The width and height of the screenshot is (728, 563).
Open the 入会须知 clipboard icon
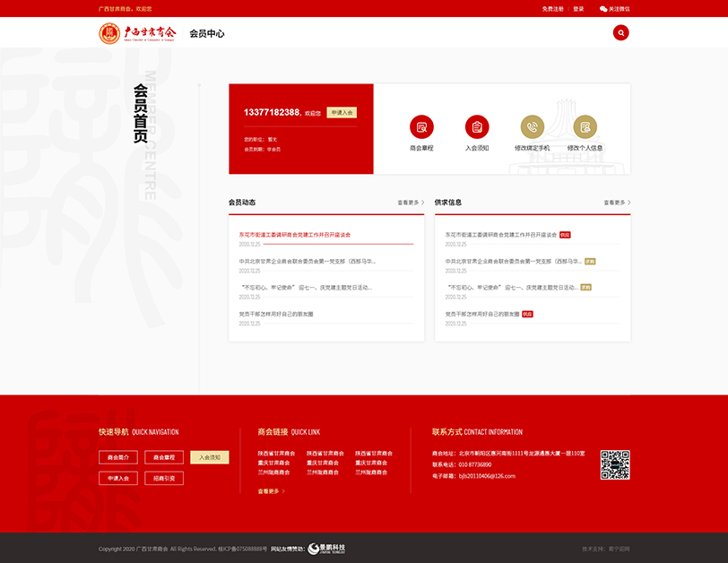(477, 126)
